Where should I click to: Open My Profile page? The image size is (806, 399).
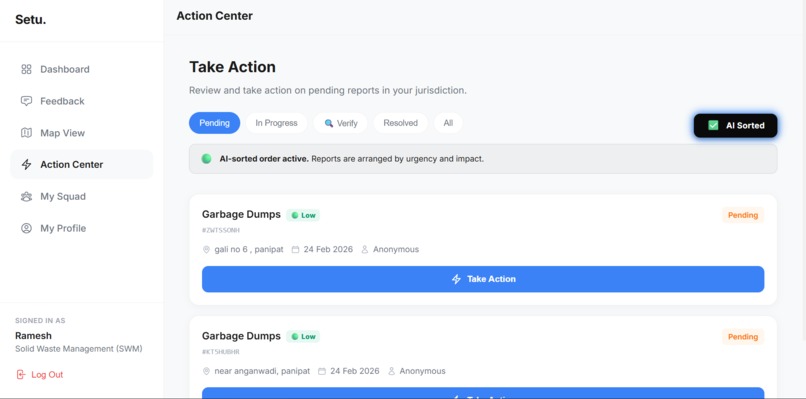click(x=82, y=228)
